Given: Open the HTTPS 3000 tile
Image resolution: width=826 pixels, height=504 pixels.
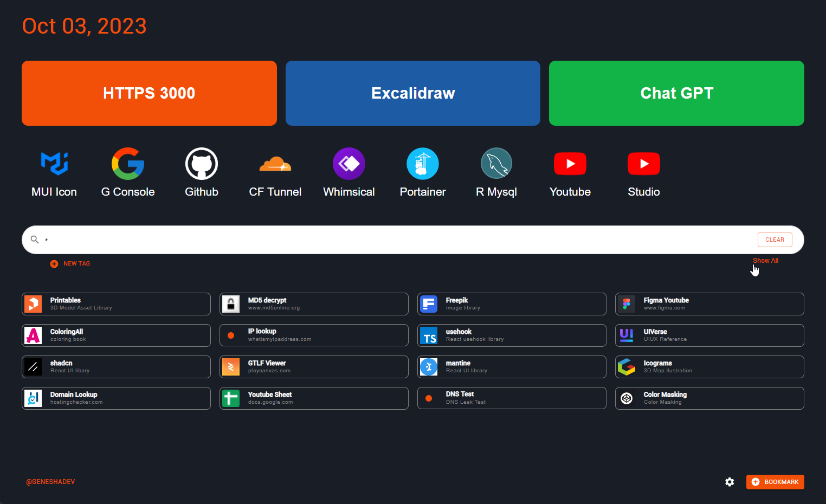Looking at the screenshot, I should [x=149, y=93].
